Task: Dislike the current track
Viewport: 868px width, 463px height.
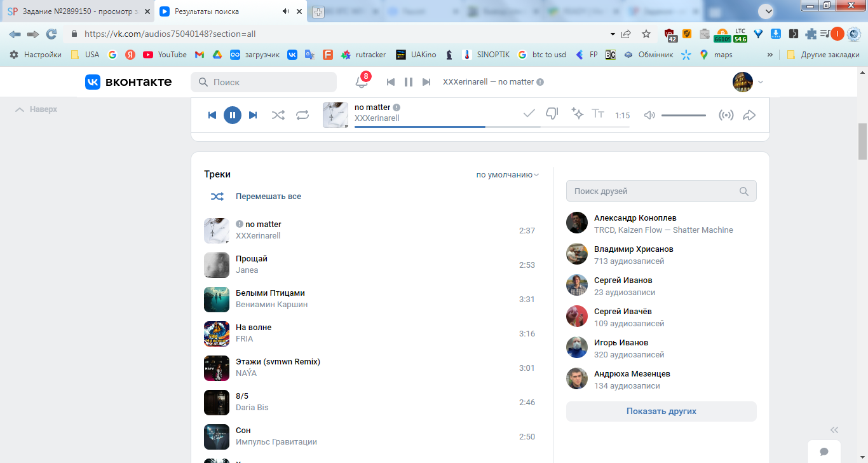Action: tap(552, 114)
